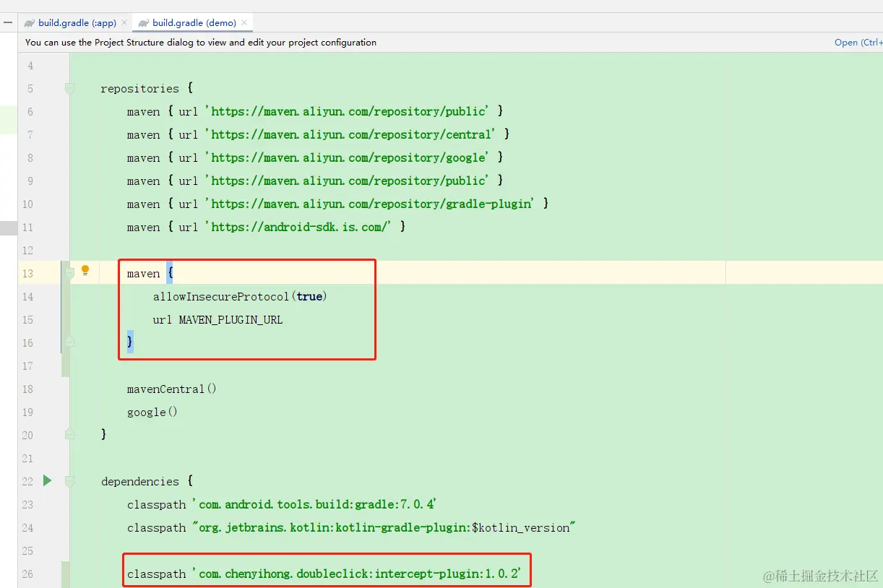Click the gradle:7.0.4 classpath string

[x=315, y=504]
